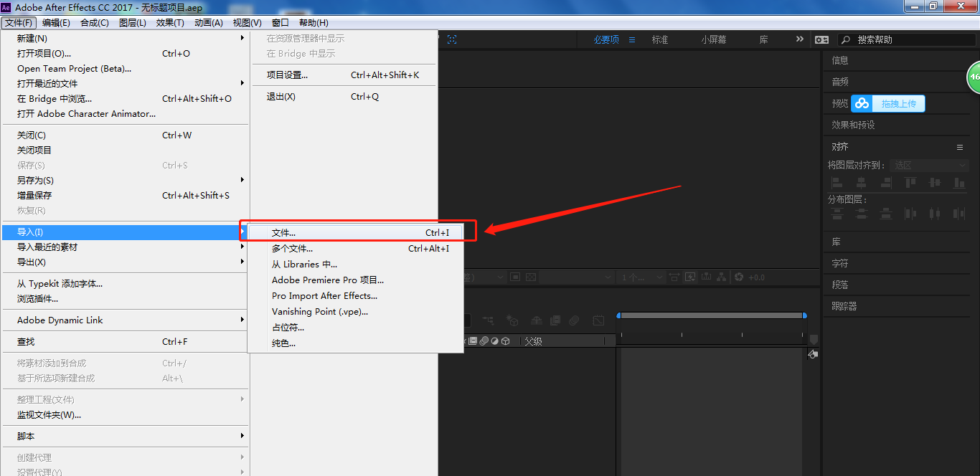980x476 pixels.
Task: Choose Pro Import After Effects...
Action: [355, 296]
